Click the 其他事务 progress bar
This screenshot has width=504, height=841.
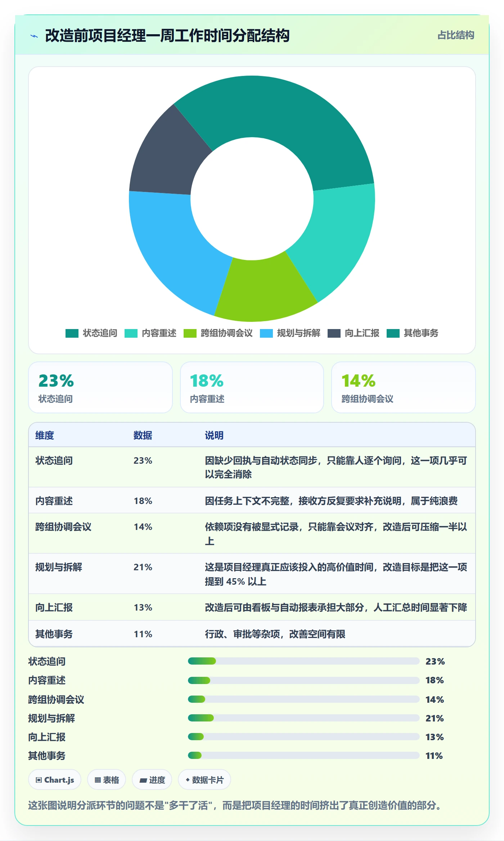point(304,755)
